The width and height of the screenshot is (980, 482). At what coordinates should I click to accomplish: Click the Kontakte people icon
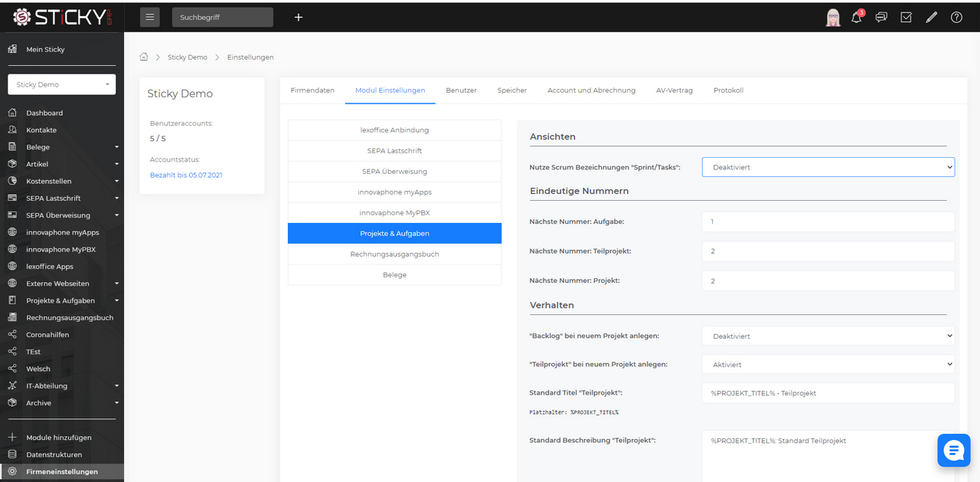(12, 130)
